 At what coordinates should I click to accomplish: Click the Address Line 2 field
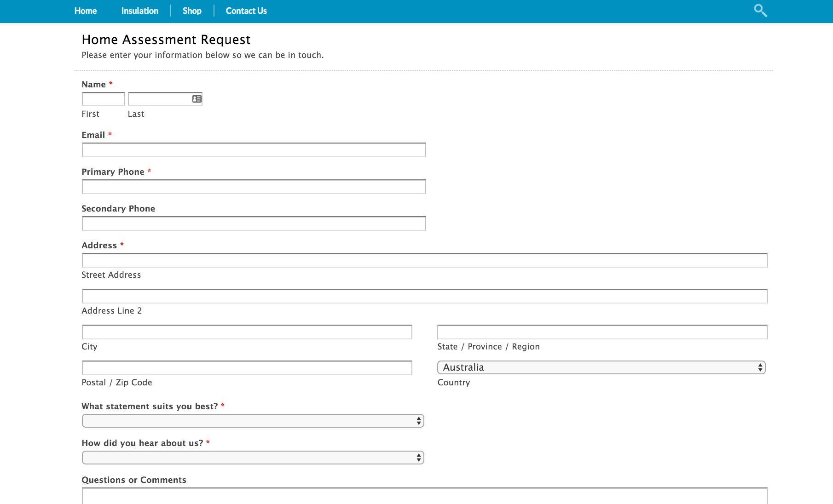(x=424, y=296)
